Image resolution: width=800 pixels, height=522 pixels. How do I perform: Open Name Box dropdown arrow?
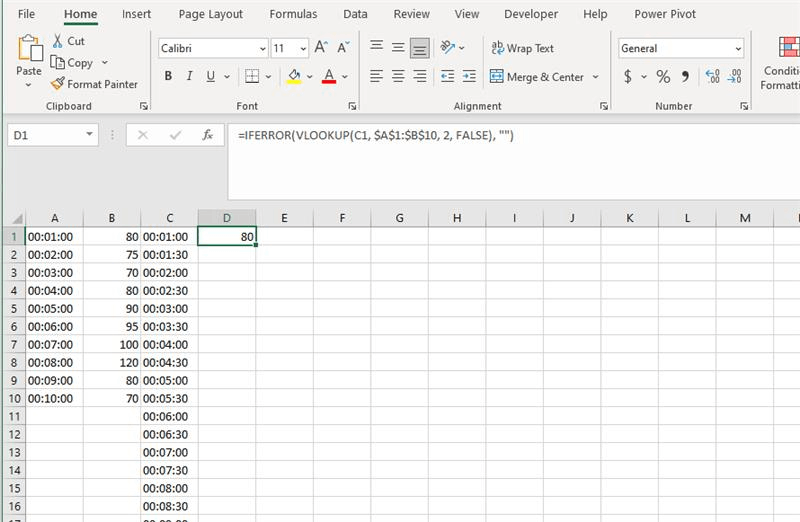89,134
